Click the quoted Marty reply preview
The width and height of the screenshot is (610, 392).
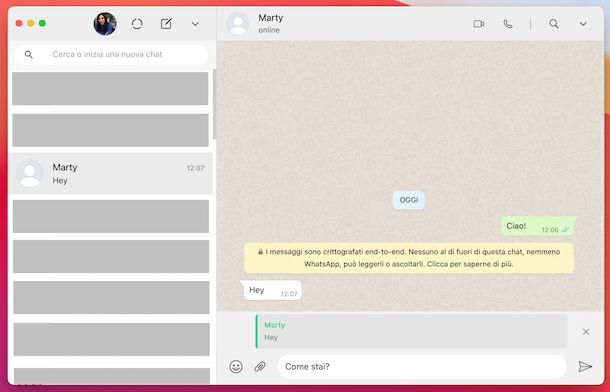click(x=411, y=331)
